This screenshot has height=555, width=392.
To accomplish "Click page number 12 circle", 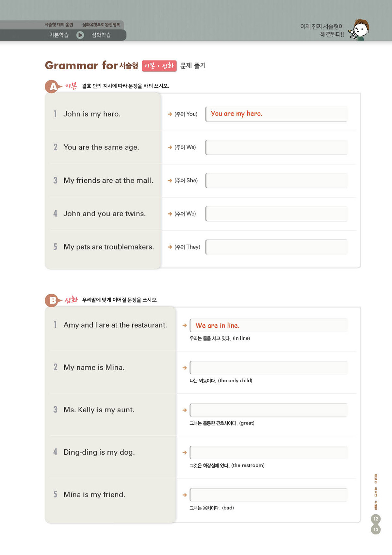I will click(376, 519).
